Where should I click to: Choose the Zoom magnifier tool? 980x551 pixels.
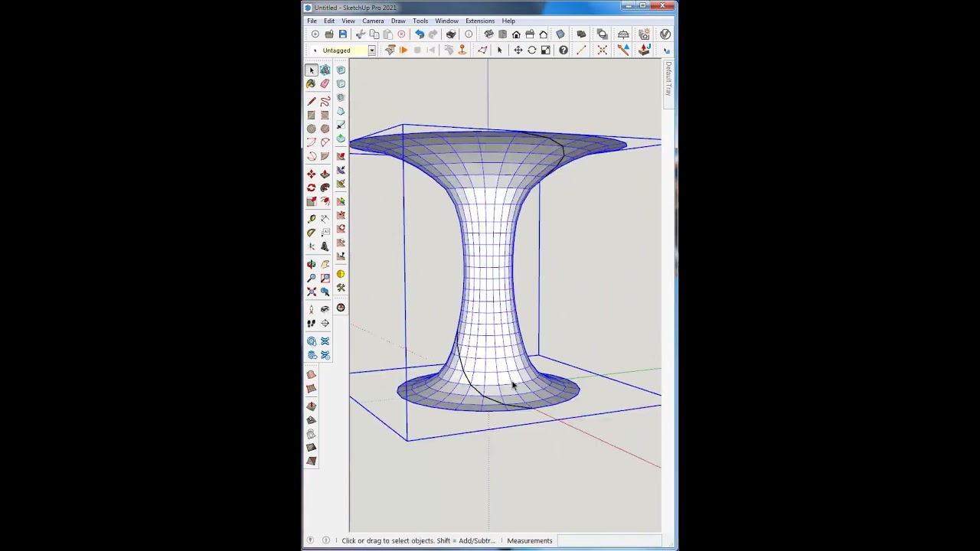click(312, 278)
